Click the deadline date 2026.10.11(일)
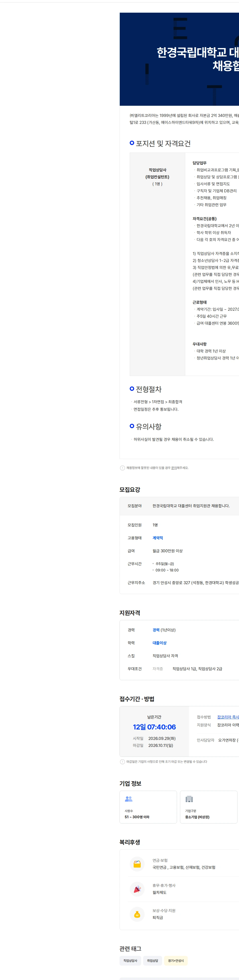 click(x=161, y=745)
